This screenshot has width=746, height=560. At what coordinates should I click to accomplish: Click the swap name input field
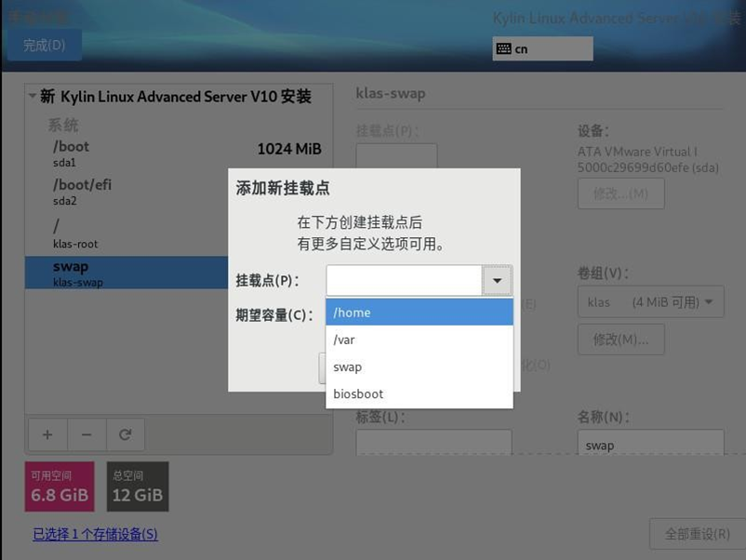pos(650,444)
